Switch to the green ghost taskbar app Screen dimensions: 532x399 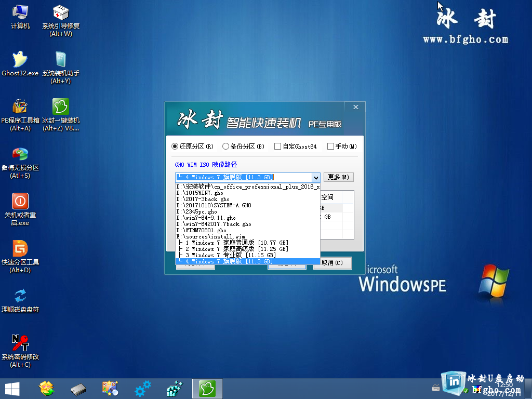tap(207, 389)
